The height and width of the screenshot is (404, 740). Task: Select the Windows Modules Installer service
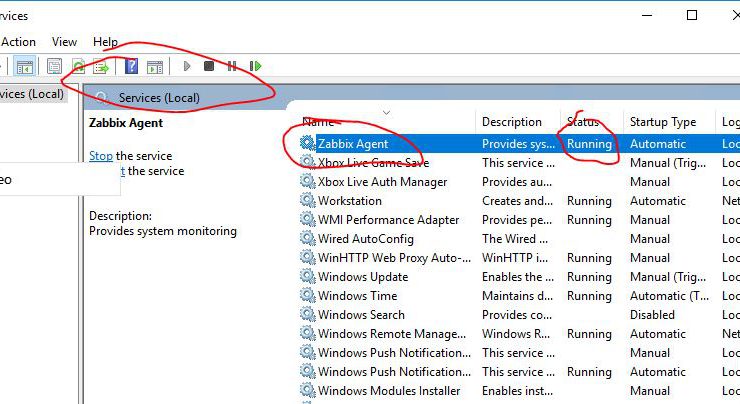point(389,391)
